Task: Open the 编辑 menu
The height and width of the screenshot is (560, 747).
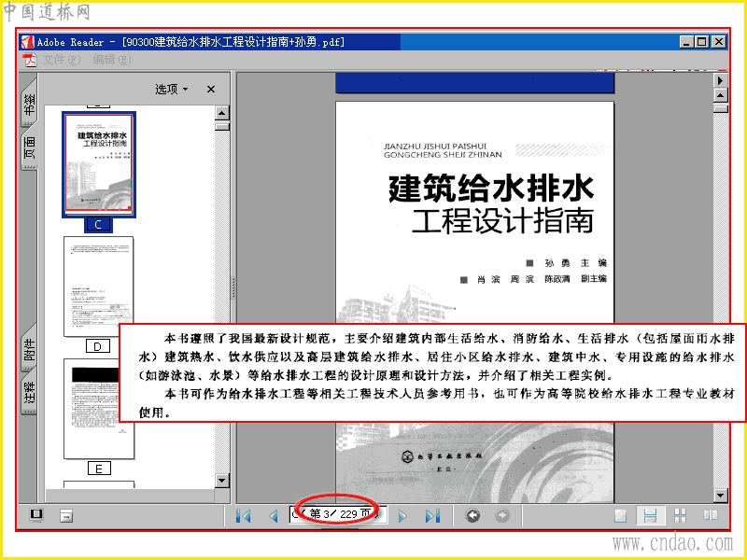Action: pyautogui.click(x=111, y=60)
